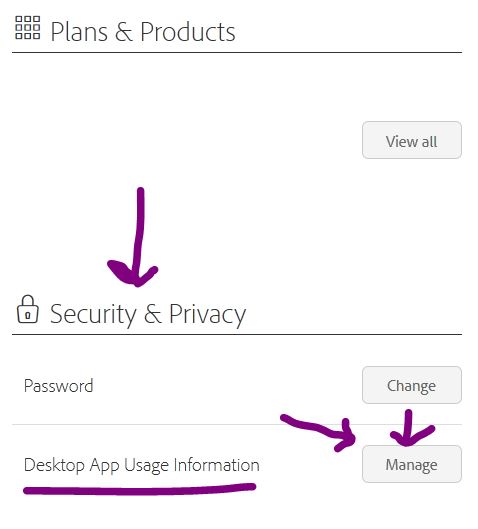Click the purple arrow pointing right toward Manage
This screenshot has height=529, width=478.
tap(318, 433)
